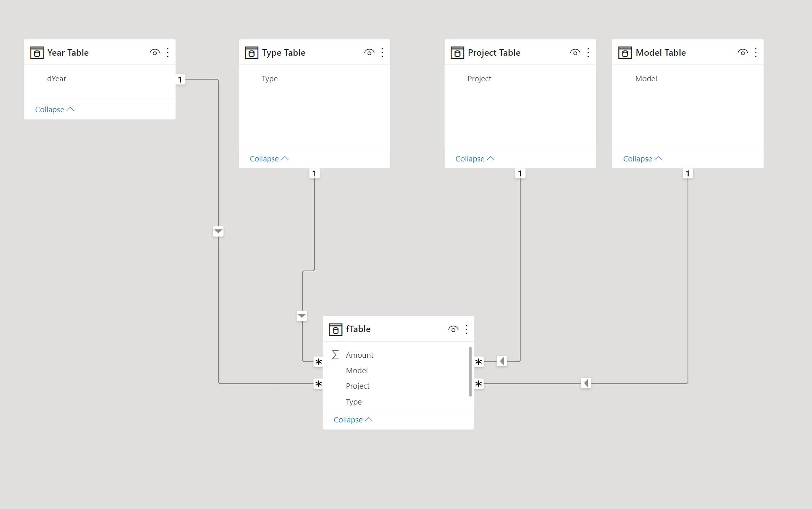
Task: Select the Model Table relationship filter direction arrow
Action: coord(586,383)
